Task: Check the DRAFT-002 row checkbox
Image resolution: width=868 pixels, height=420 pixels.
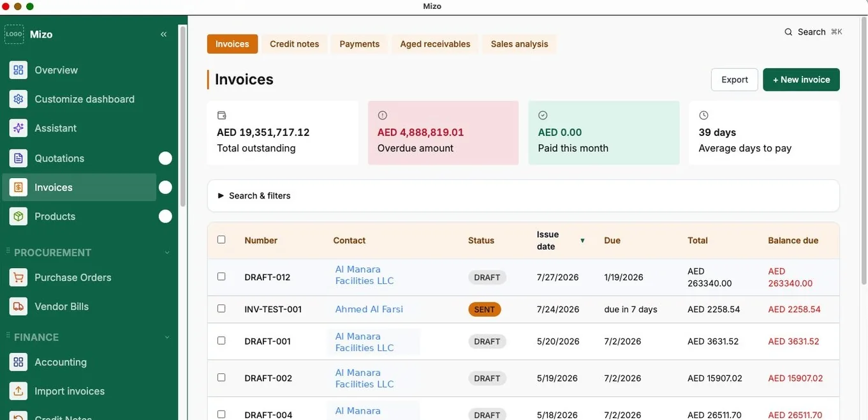Action: [221, 378]
